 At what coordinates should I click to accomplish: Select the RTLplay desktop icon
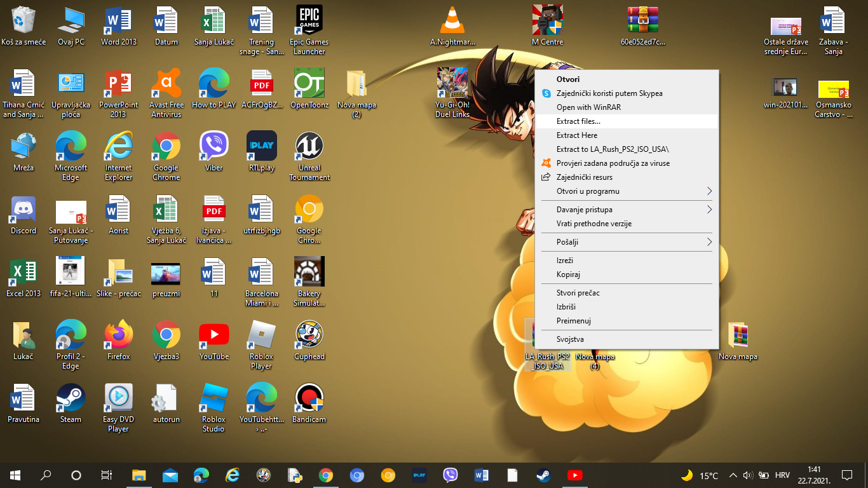[x=262, y=152]
